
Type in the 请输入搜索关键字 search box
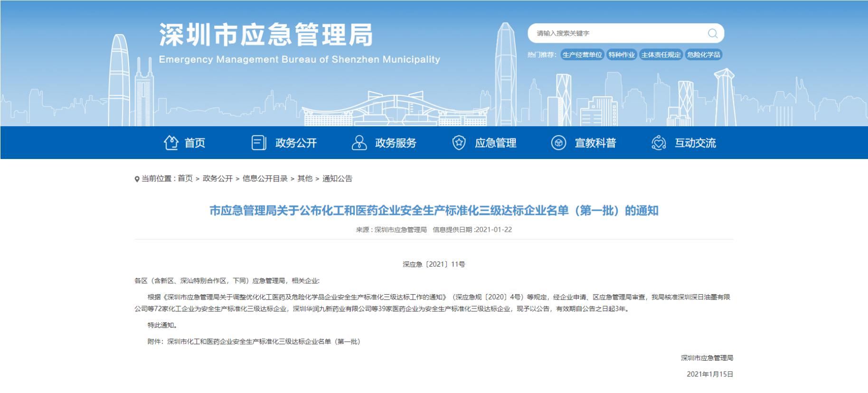pos(617,33)
